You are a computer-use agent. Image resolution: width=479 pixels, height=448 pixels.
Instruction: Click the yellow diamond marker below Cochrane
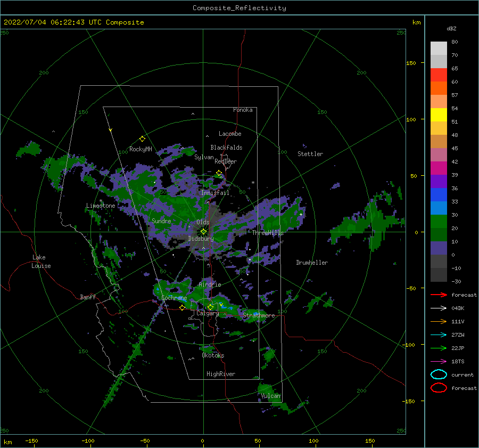pos(183,307)
